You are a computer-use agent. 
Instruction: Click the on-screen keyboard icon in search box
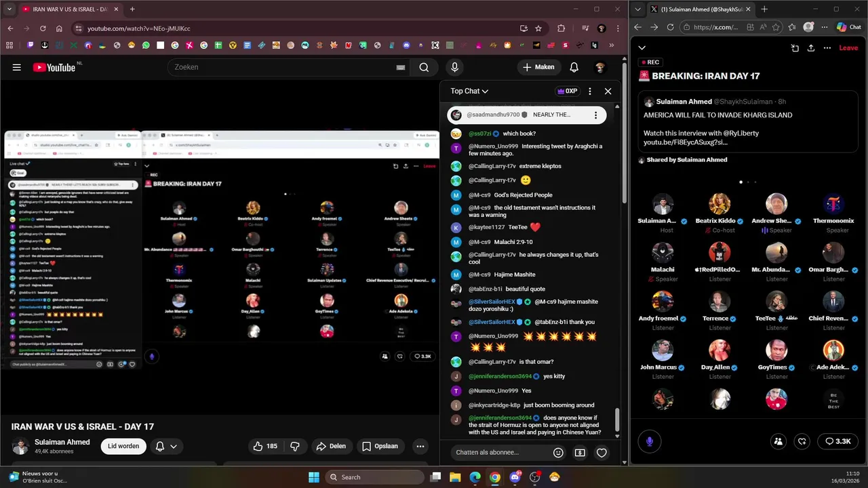pos(401,67)
